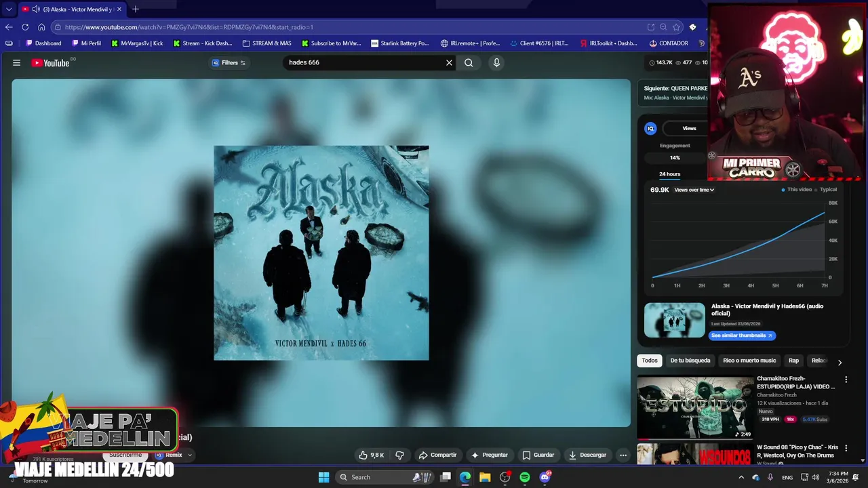Open IRLremote+ bookmark
Viewport: 868px width, 488px height.
point(470,43)
